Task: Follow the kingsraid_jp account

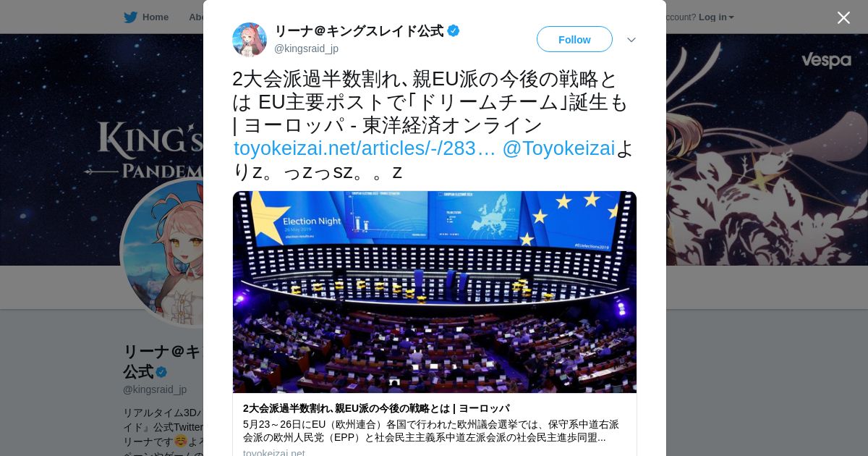Action: (574, 39)
